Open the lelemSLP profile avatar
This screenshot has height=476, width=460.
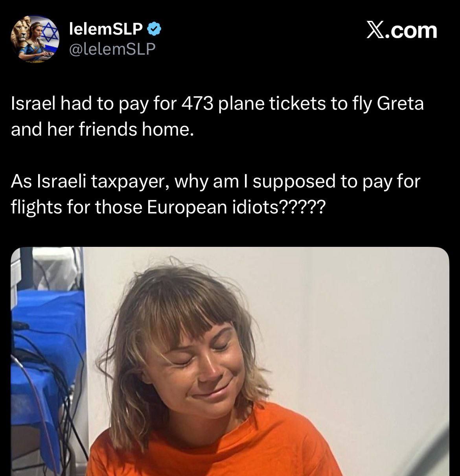pos(35,39)
